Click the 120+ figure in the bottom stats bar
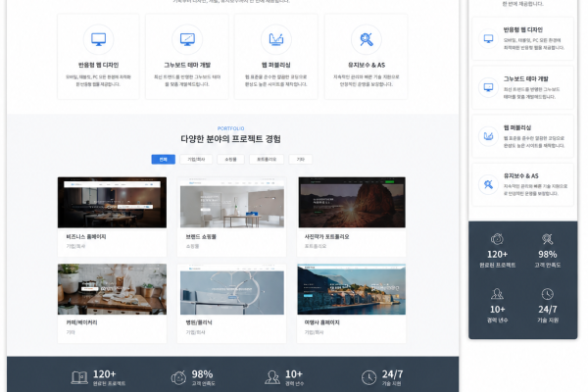 click(x=104, y=374)
